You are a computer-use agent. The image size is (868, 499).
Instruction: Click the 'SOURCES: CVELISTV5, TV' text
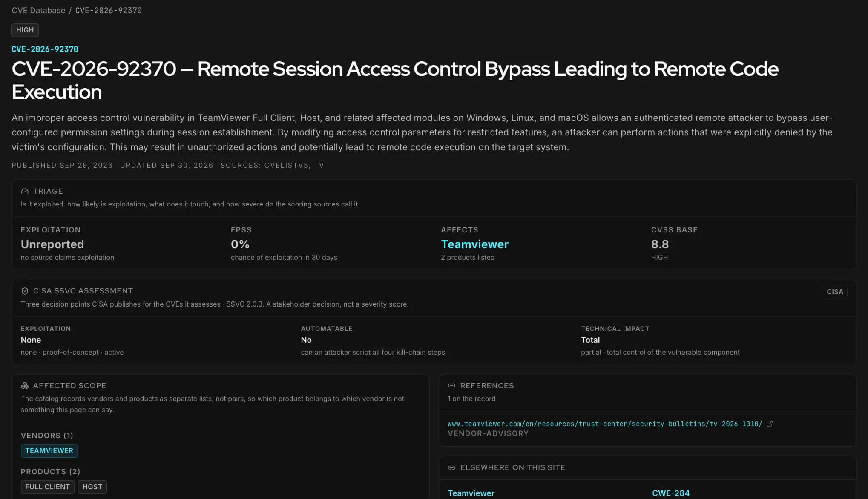click(272, 165)
